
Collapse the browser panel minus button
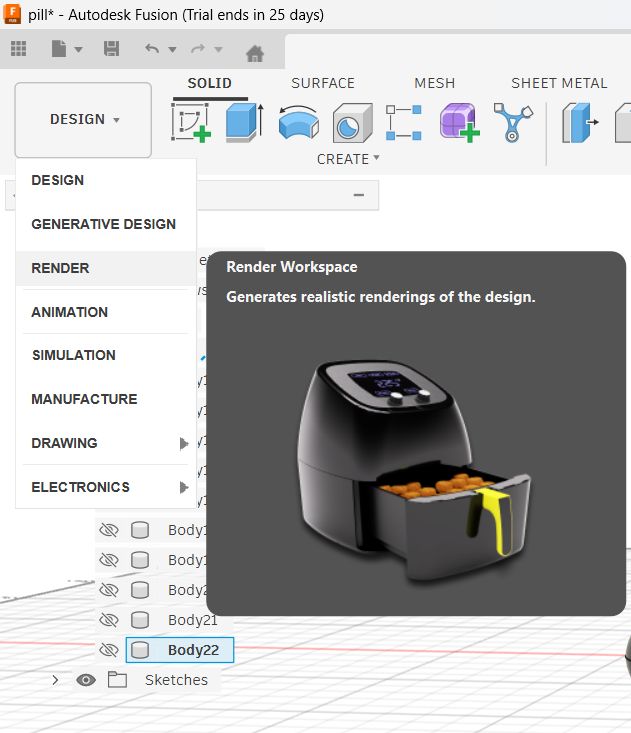[359, 195]
